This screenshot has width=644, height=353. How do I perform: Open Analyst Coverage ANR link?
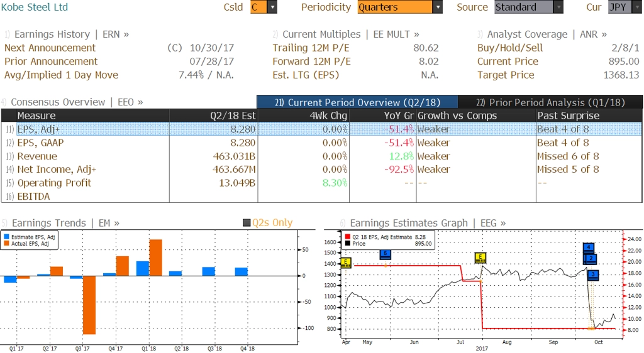point(547,34)
